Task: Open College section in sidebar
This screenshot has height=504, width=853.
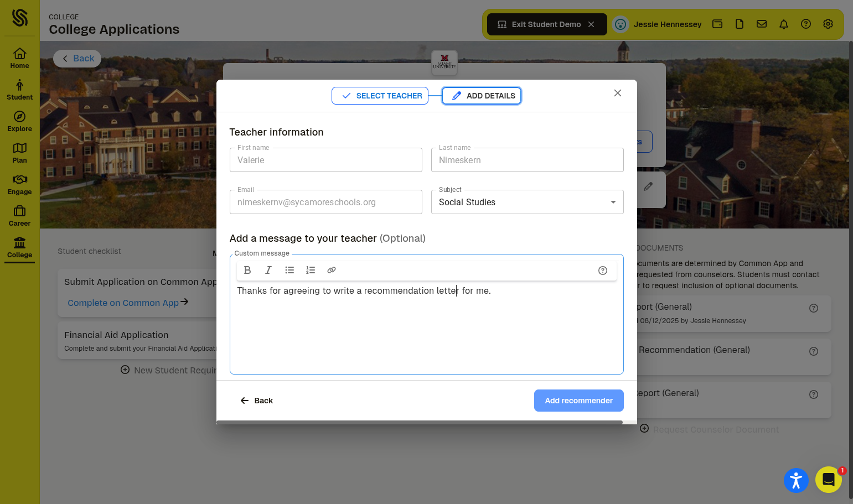Action: [x=19, y=247]
